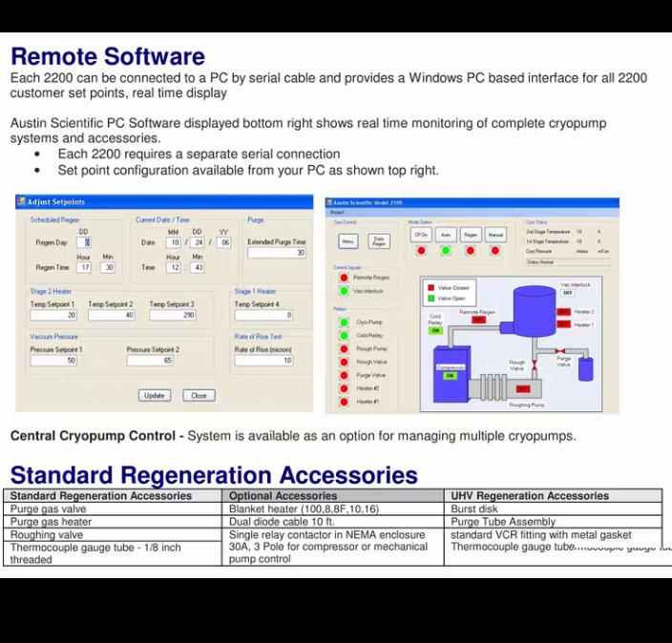This screenshot has width=672, height=643.
Task: Click the Regen Time Hour field
Action: [x=84, y=267]
